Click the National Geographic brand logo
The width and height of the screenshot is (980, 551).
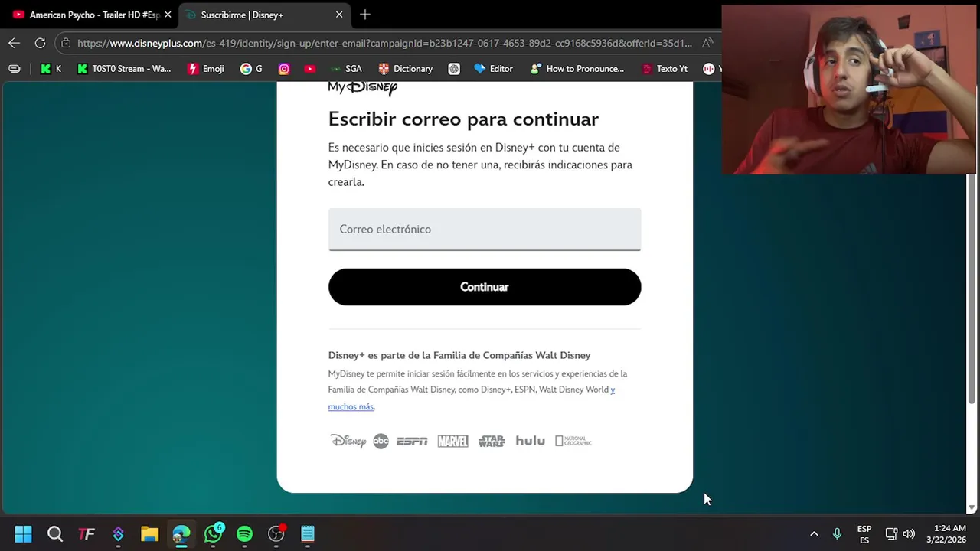coord(573,441)
